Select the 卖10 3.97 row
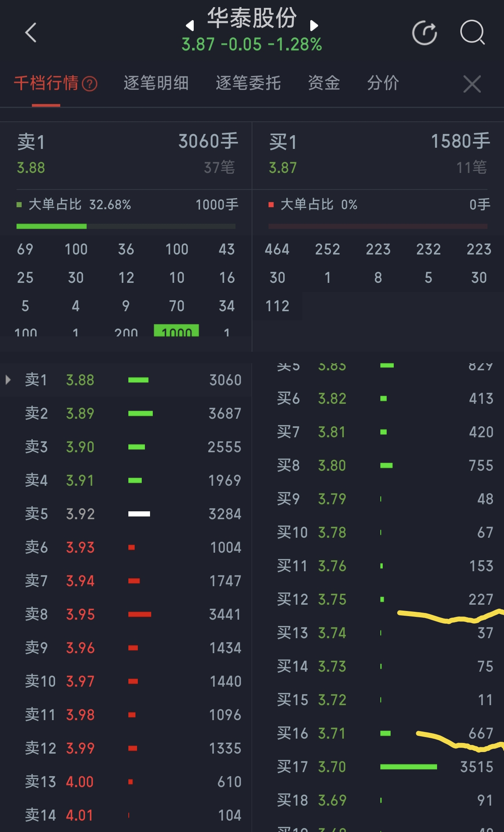 coord(126,681)
